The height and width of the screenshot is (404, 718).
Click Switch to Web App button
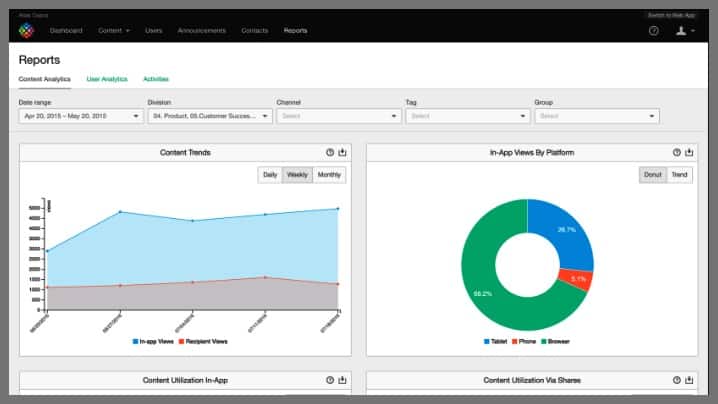(x=671, y=15)
